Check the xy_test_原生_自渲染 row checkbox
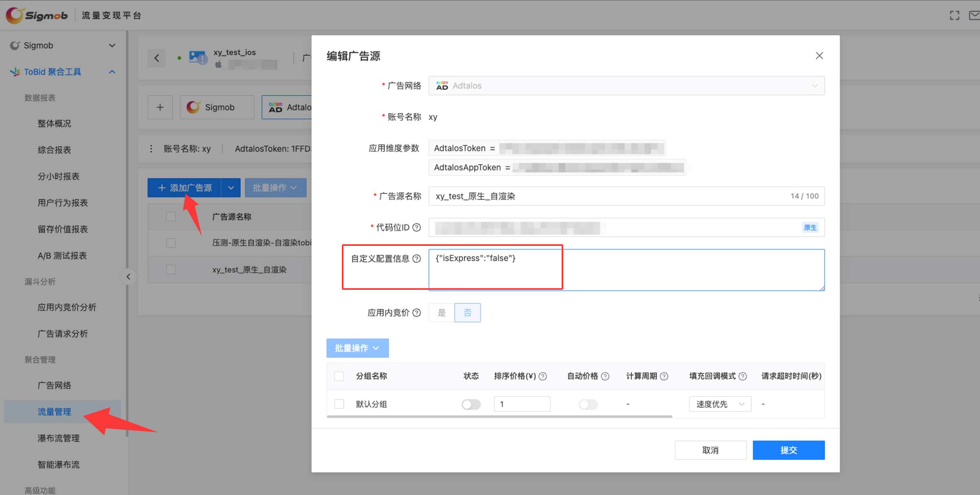This screenshot has height=495, width=980. [171, 269]
